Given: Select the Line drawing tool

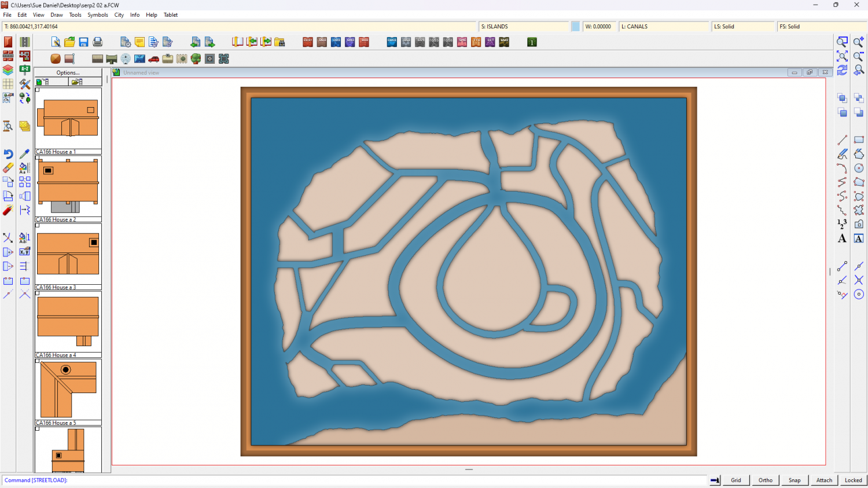Looking at the screenshot, I should pyautogui.click(x=842, y=140).
